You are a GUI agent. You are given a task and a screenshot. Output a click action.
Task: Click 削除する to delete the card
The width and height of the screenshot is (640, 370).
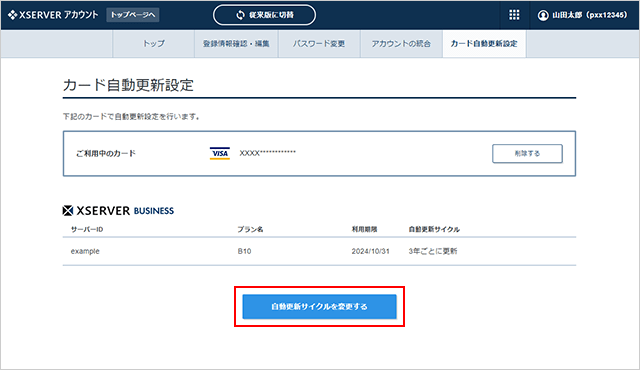[x=527, y=153]
